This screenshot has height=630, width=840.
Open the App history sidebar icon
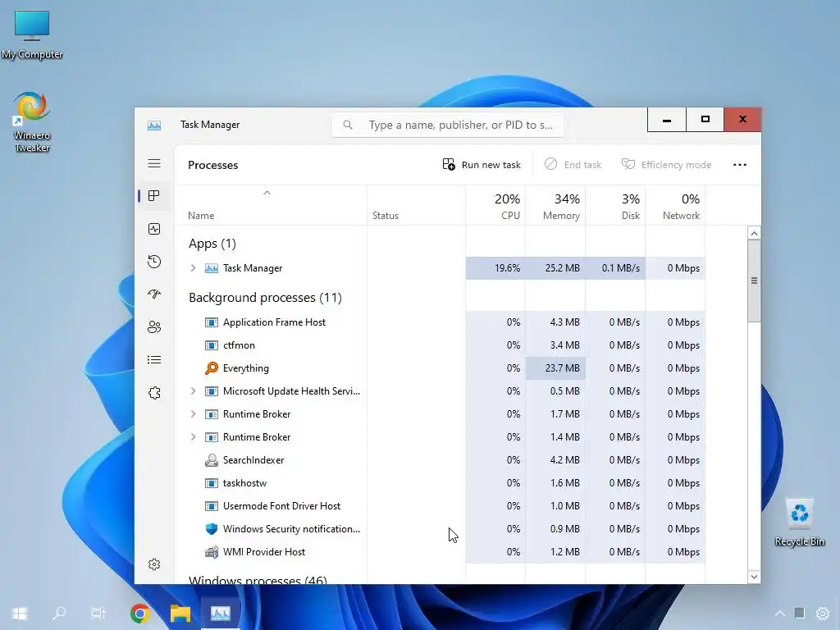[154, 262]
